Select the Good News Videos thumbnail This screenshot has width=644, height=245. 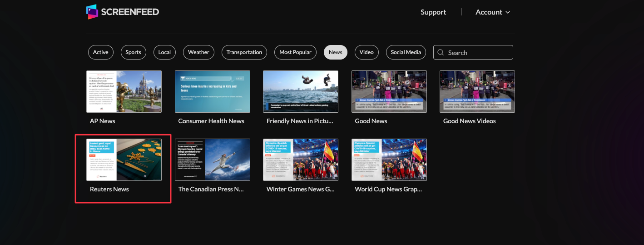(477, 91)
